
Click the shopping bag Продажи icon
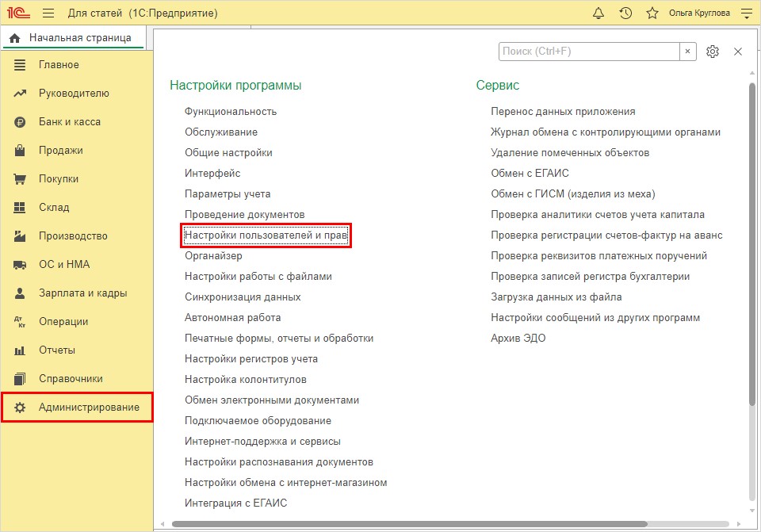point(19,151)
